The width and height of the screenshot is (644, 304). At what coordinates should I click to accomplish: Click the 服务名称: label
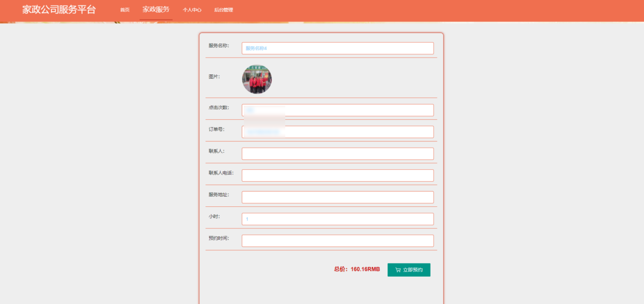[219, 46]
